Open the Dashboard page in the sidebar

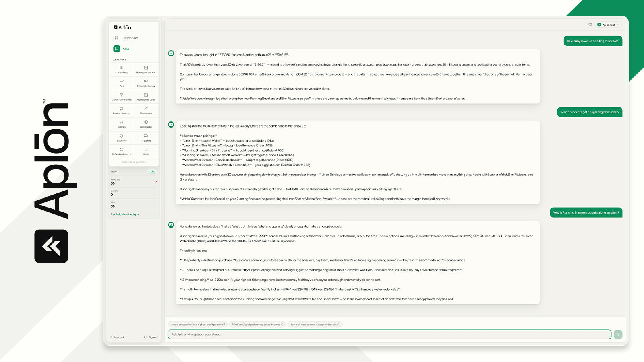(134, 38)
